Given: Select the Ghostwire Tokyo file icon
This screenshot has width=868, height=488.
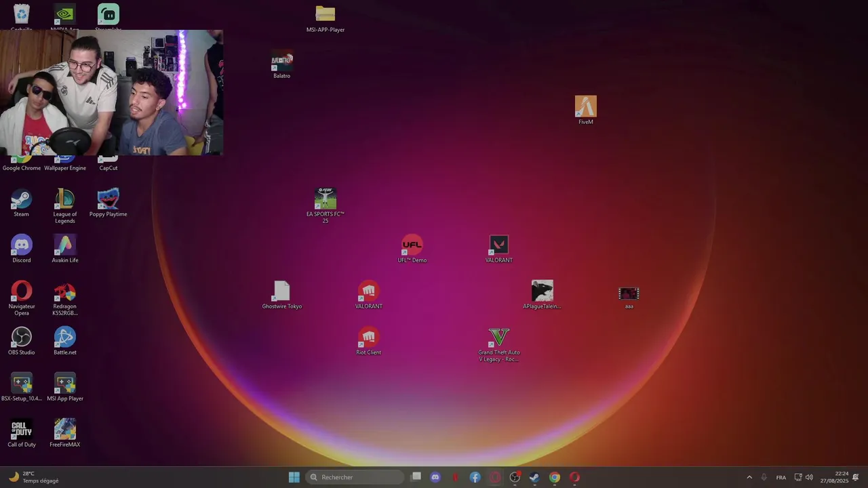Looking at the screenshot, I should coord(282,295).
